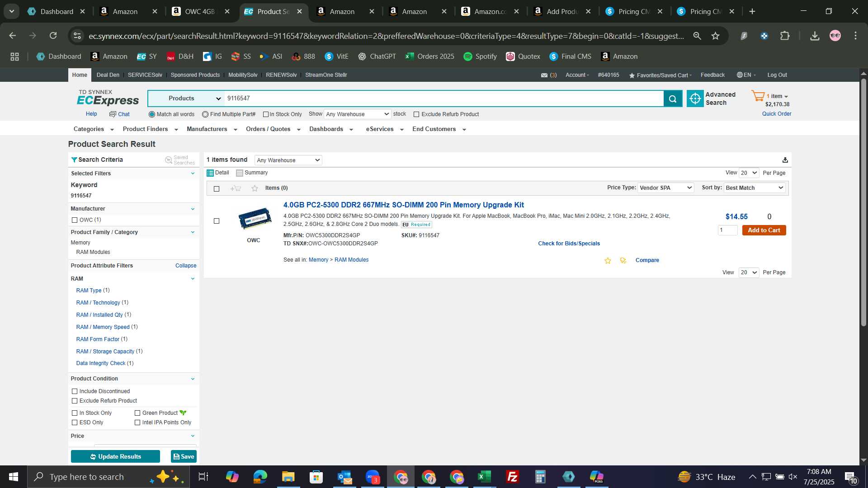
Task: Click the Add to Cart button
Action: (764, 230)
